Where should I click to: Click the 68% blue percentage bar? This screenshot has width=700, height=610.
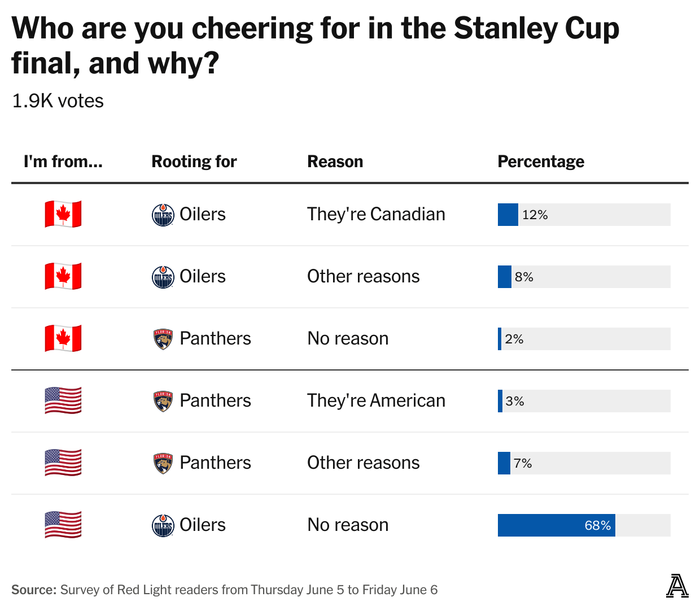(556, 525)
